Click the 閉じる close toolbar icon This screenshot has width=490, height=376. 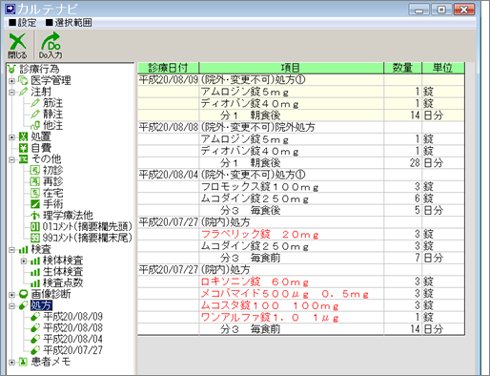coord(17,45)
